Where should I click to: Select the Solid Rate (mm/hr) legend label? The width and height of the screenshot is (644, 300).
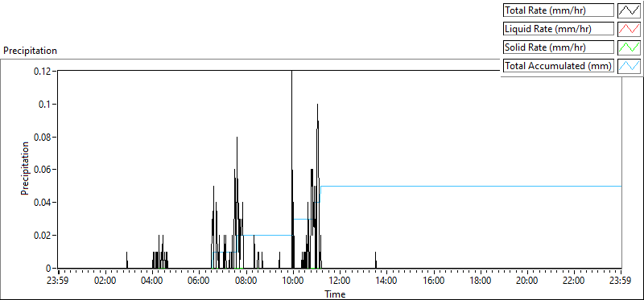(x=559, y=47)
